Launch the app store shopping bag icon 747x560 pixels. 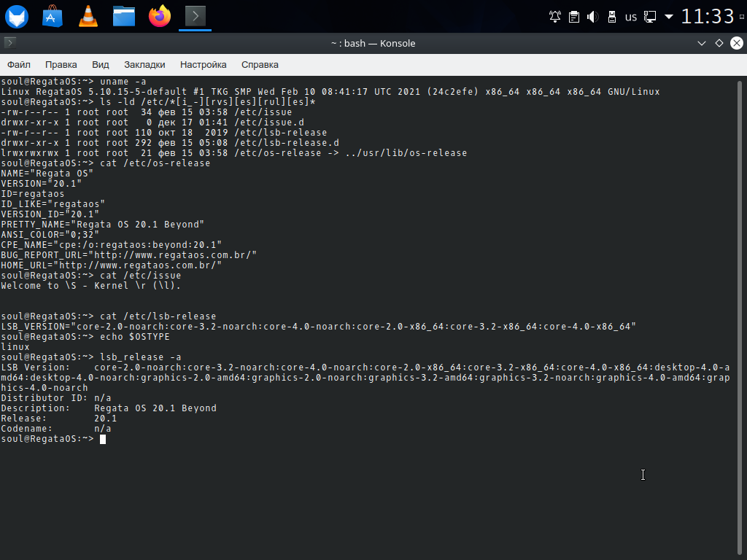[x=53, y=17]
